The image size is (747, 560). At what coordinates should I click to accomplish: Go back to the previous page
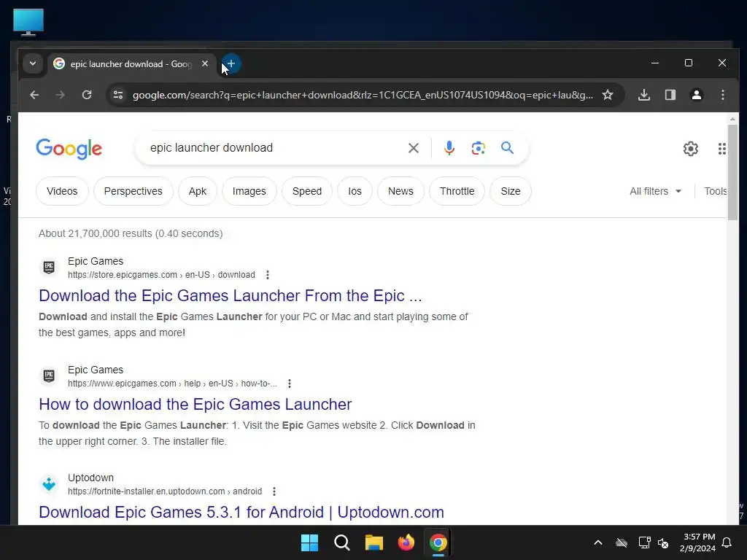coord(34,95)
